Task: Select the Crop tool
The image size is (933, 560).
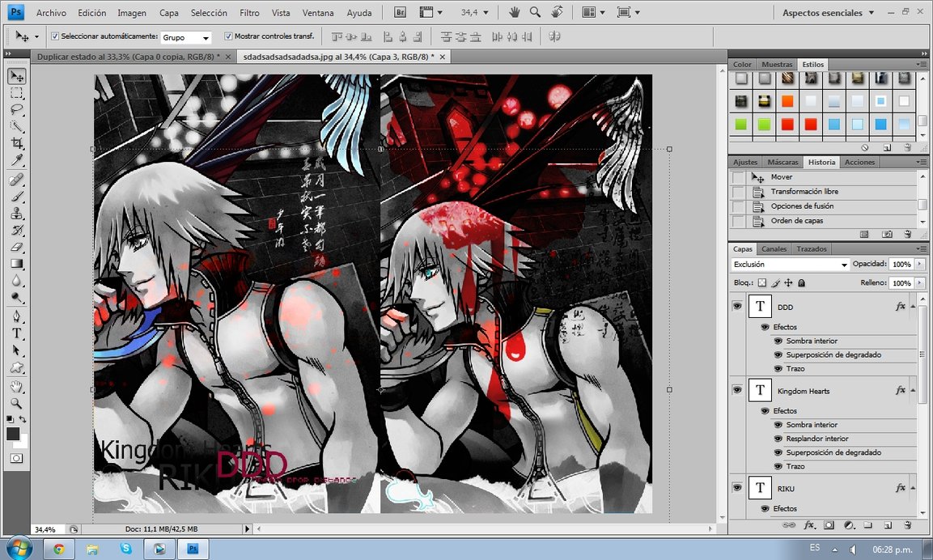Action: point(16,143)
